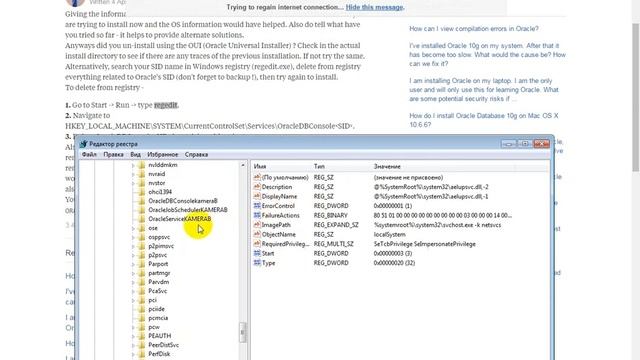Select the Parport folder icon
The height and width of the screenshot is (360, 640).
(x=141, y=264)
